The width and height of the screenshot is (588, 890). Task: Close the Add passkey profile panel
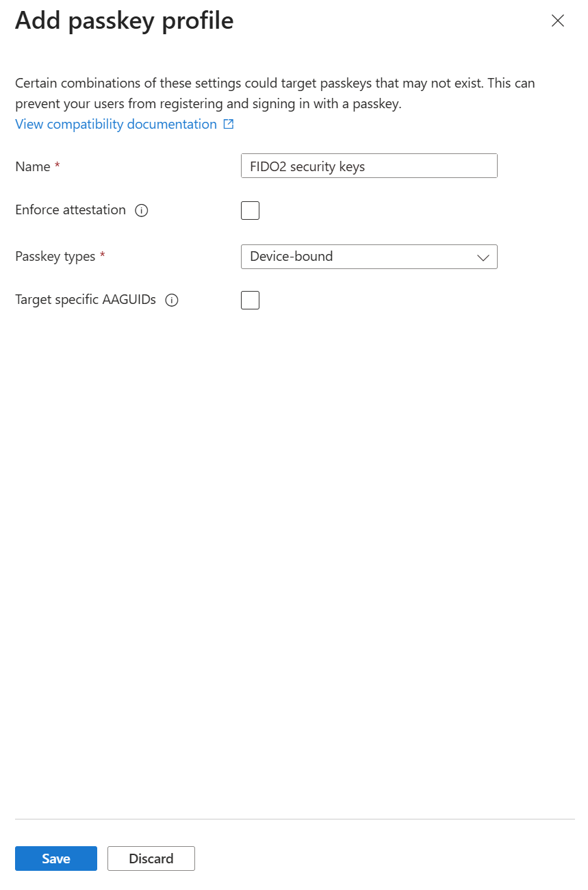[x=558, y=21]
